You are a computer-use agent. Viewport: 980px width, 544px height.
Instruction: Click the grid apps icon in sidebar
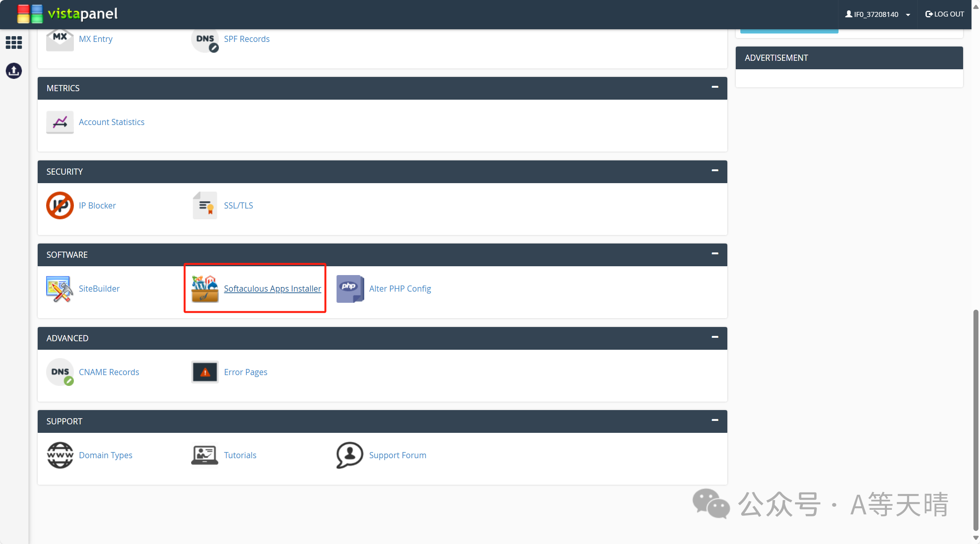[14, 42]
